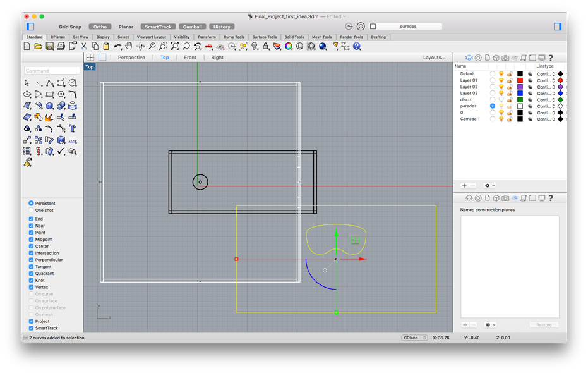Select the Explode tool
The image size is (588, 373).
pos(49,118)
